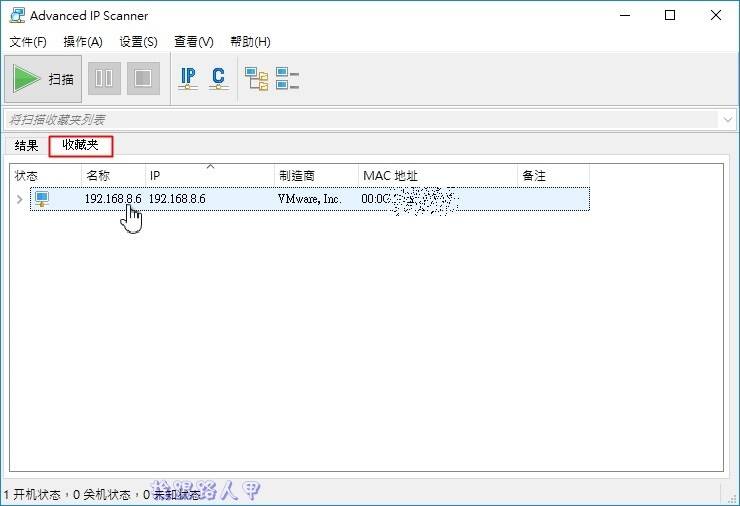Screen dimensions: 740x506
Task: Click the expand all tree icon
Action: 256,78
